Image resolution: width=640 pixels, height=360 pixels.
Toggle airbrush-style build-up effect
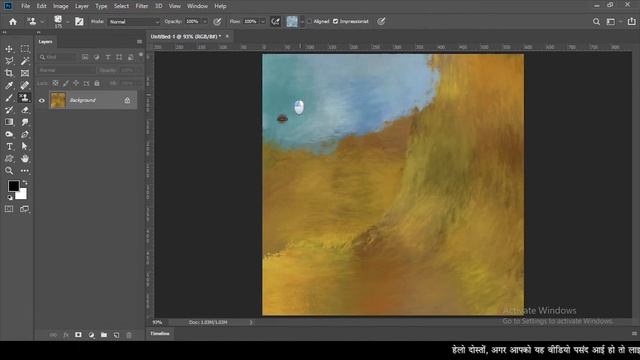coord(276,22)
